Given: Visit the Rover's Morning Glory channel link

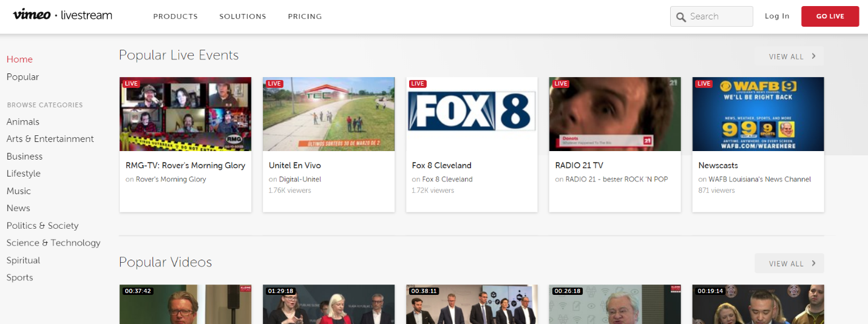Looking at the screenshot, I should click(171, 180).
